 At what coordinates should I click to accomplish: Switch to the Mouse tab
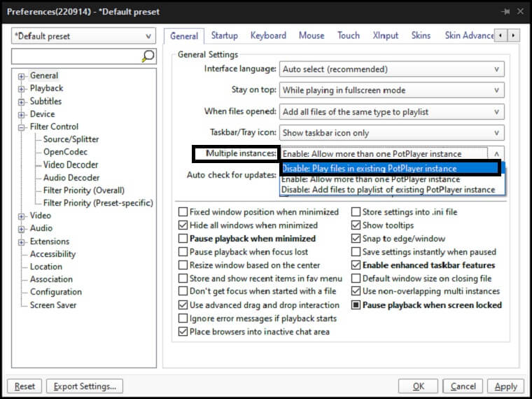point(311,36)
